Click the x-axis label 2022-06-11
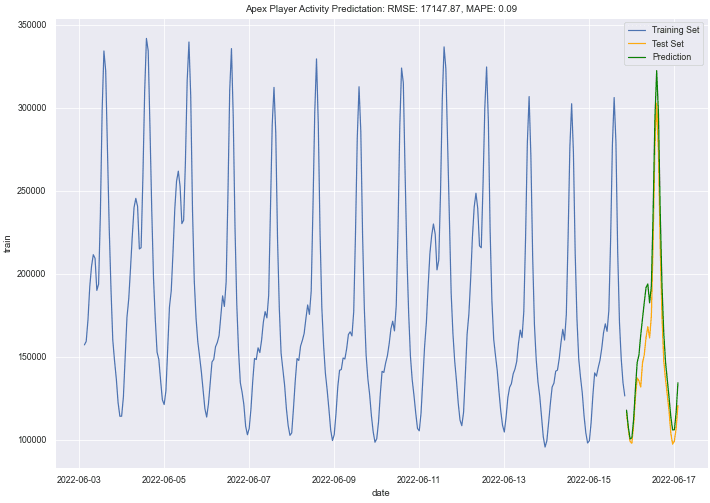The image size is (710, 503). tap(419, 480)
